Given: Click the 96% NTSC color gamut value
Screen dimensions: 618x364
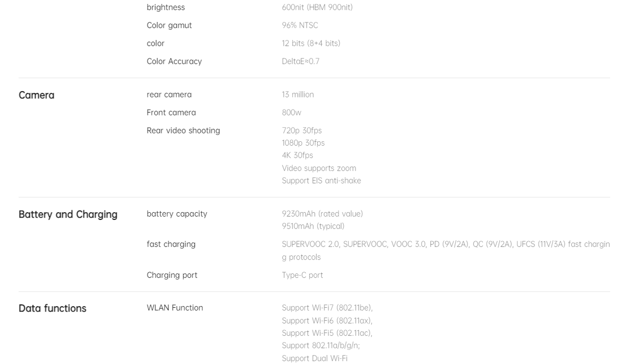Looking at the screenshot, I should point(300,25).
